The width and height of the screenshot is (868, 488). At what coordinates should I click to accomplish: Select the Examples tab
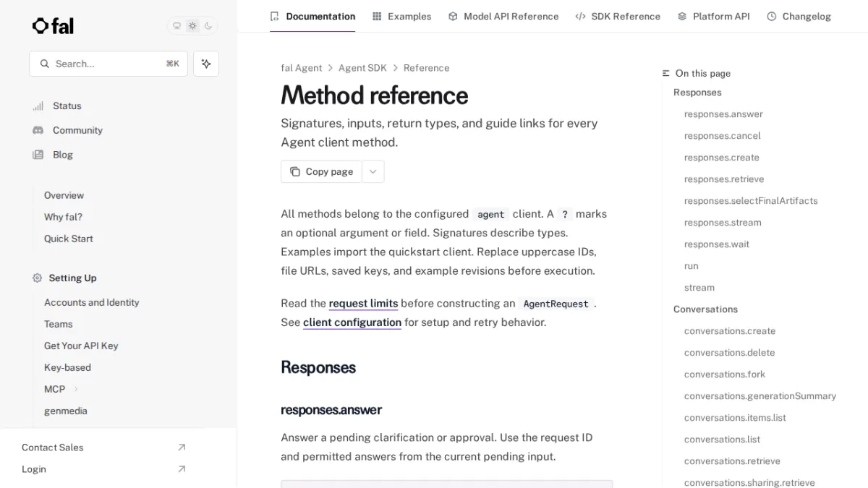point(401,16)
